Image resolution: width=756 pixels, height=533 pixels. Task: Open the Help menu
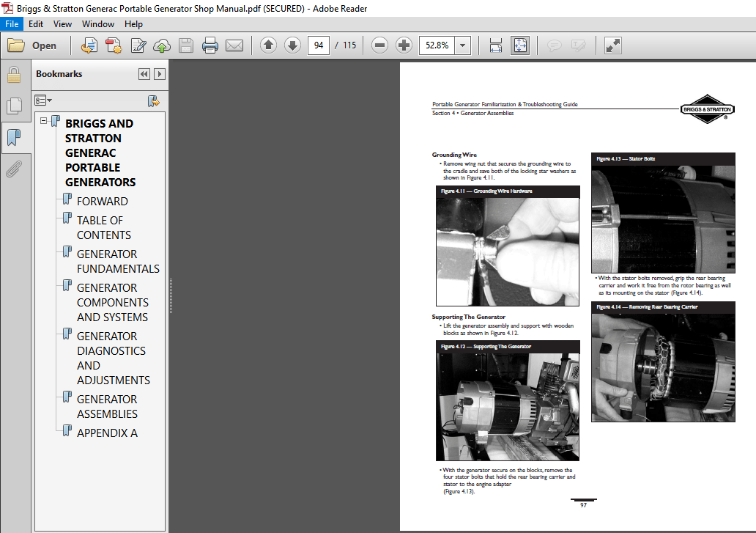[x=133, y=24]
